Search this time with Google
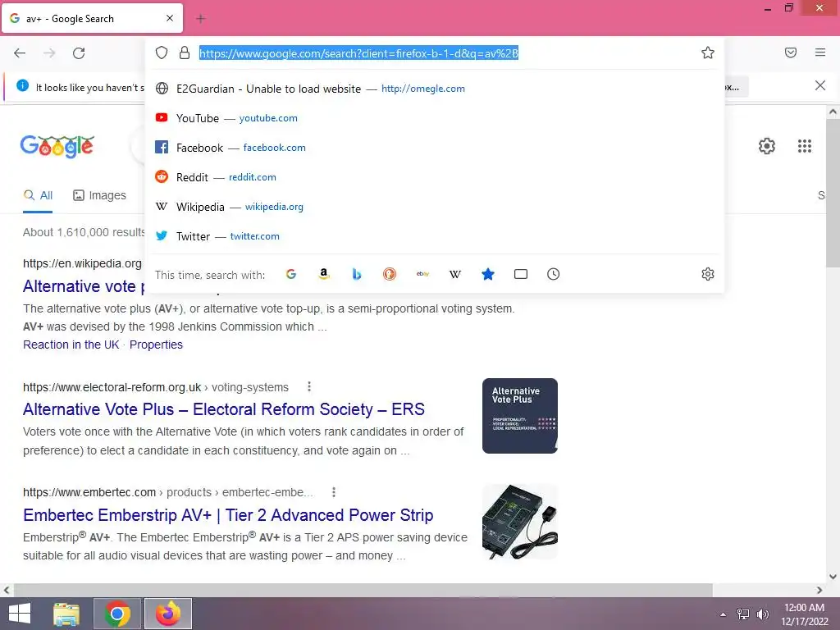The image size is (840, 630). (x=291, y=274)
